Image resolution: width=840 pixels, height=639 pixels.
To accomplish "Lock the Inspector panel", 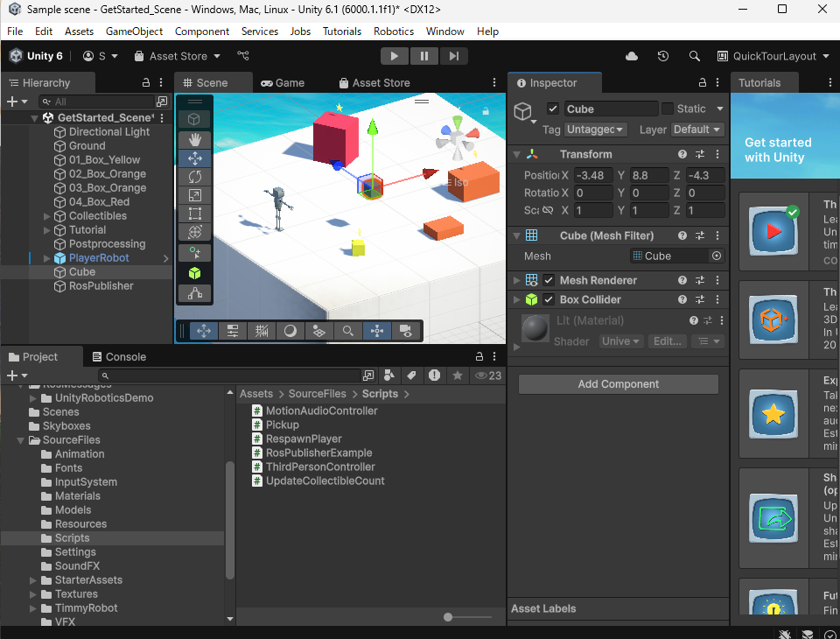I will [703, 82].
